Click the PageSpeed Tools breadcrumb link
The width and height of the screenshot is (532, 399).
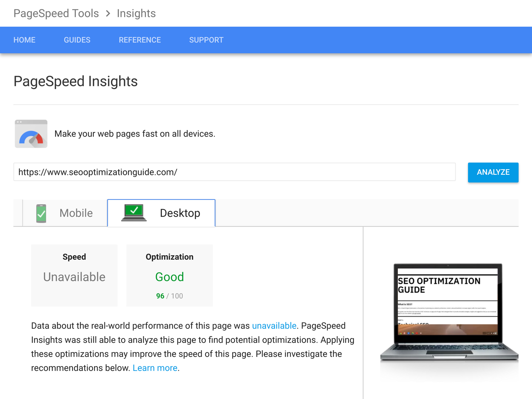pos(56,14)
